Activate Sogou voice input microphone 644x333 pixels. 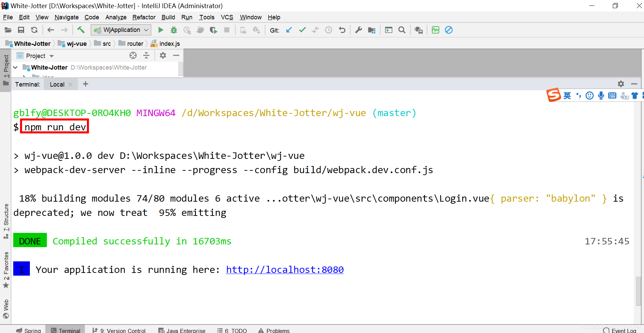click(601, 96)
